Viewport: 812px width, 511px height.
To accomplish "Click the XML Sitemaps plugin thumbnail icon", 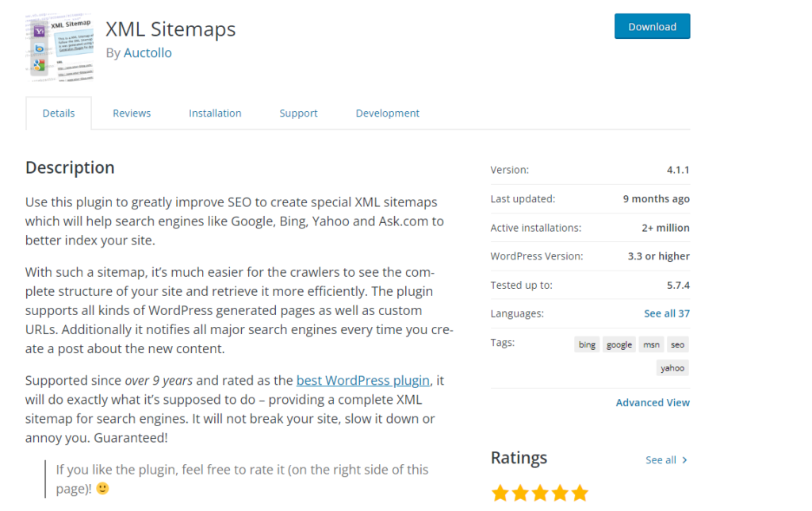I will (x=59, y=48).
